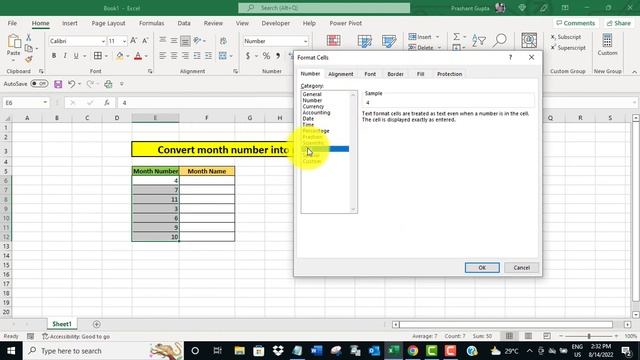Click the Fill Color paint bucket icon
This screenshot has height=360, width=640.
point(120,56)
